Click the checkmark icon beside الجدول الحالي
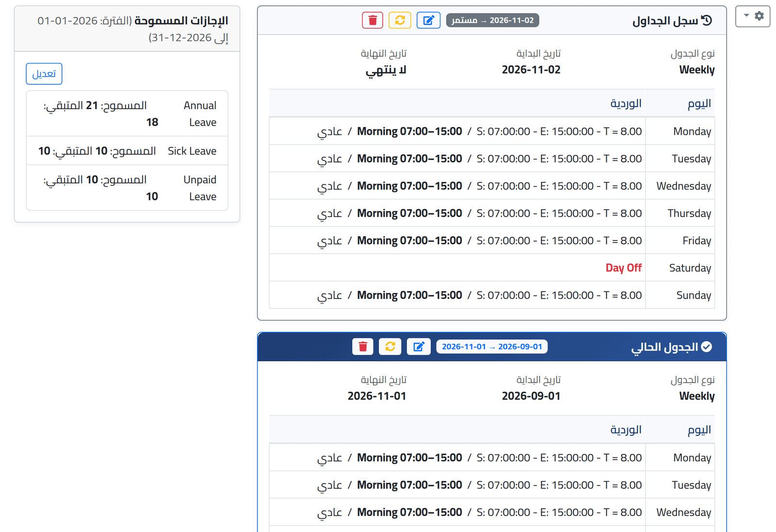This screenshot has width=776, height=532. coord(707,347)
